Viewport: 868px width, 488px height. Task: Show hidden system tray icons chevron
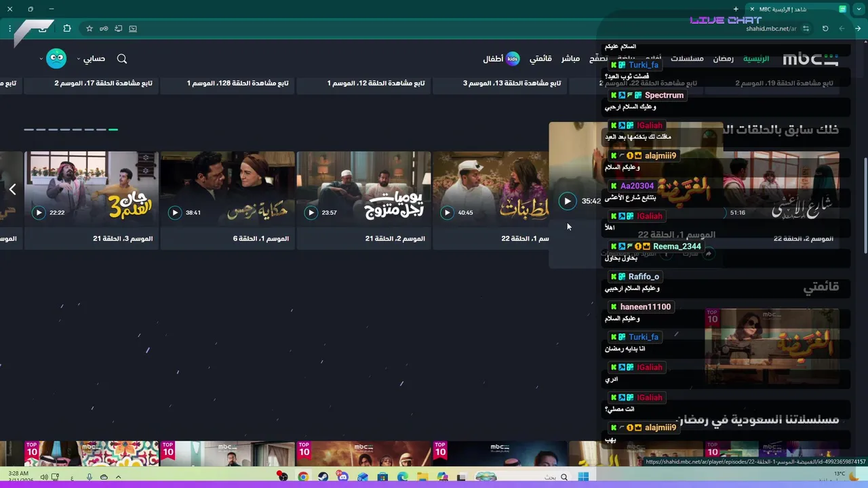pos(118,477)
